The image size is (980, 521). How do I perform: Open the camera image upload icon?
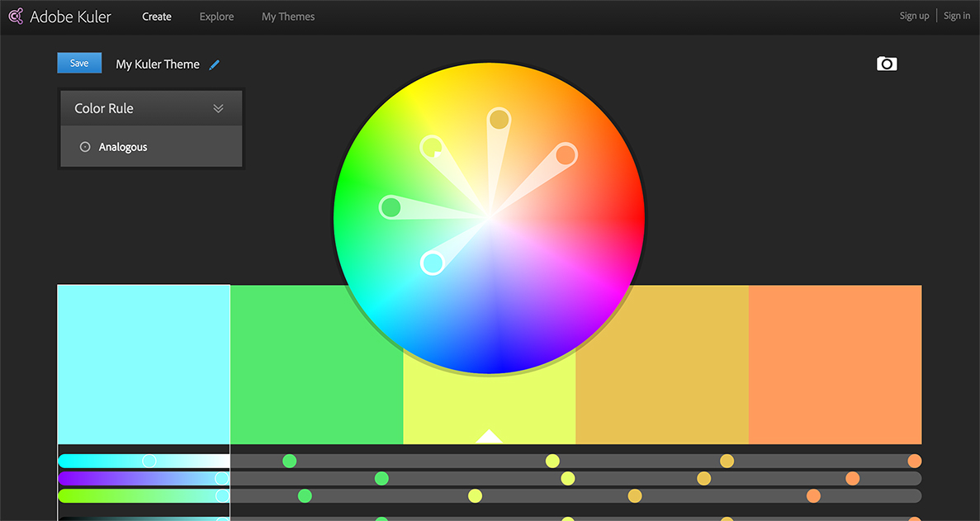tap(887, 64)
